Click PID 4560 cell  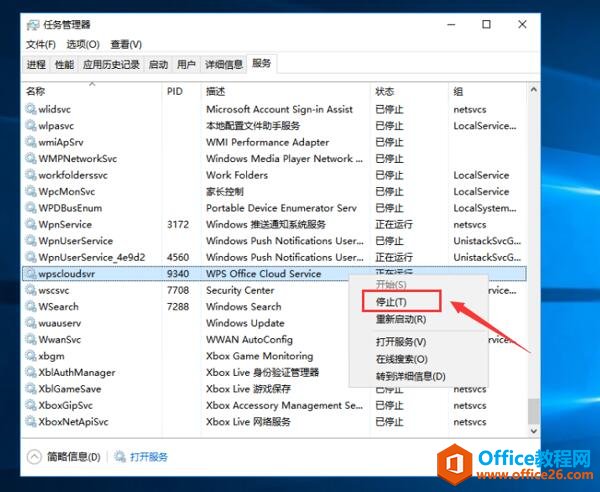click(178, 257)
